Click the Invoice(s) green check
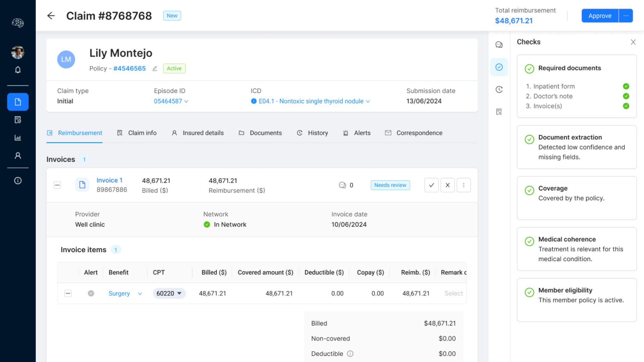The height and width of the screenshot is (362, 644). click(x=626, y=106)
